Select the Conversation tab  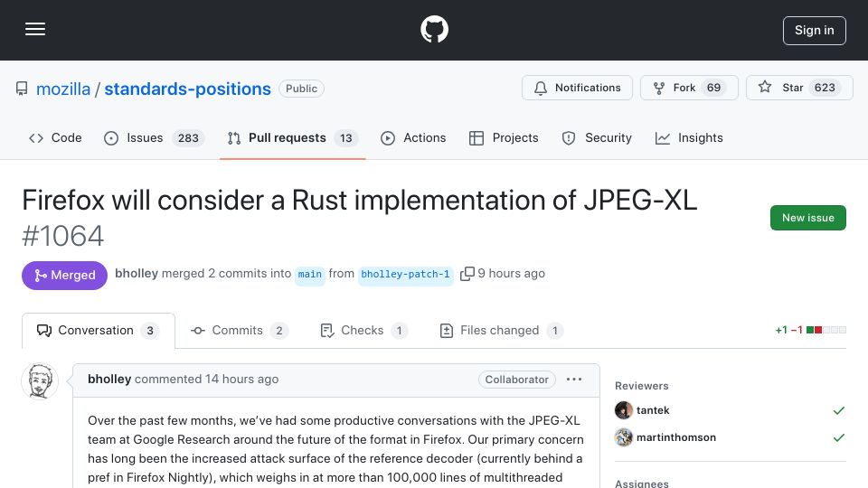[99, 331]
